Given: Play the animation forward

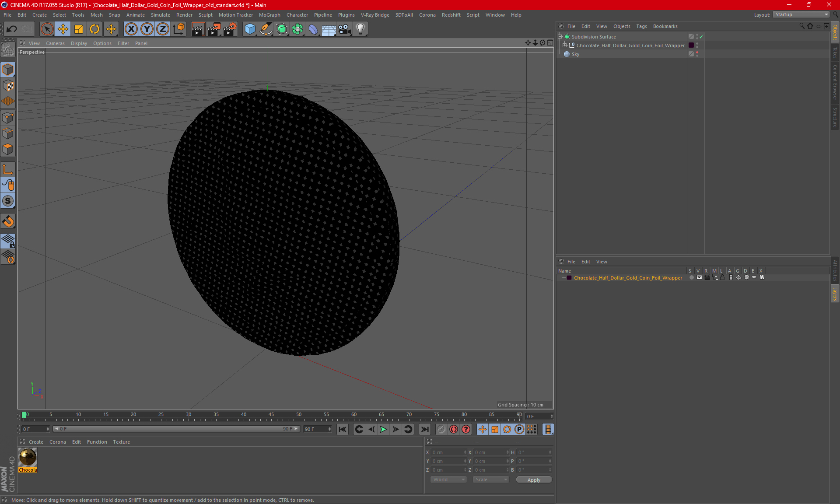Looking at the screenshot, I should tap(383, 429).
